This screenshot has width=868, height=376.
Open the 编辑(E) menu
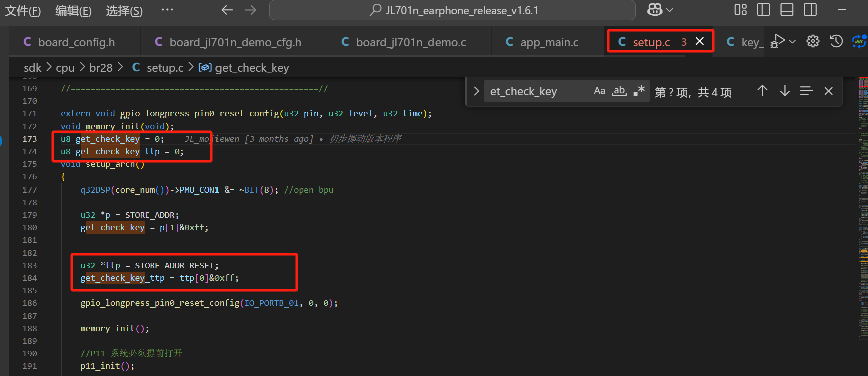coord(73,11)
